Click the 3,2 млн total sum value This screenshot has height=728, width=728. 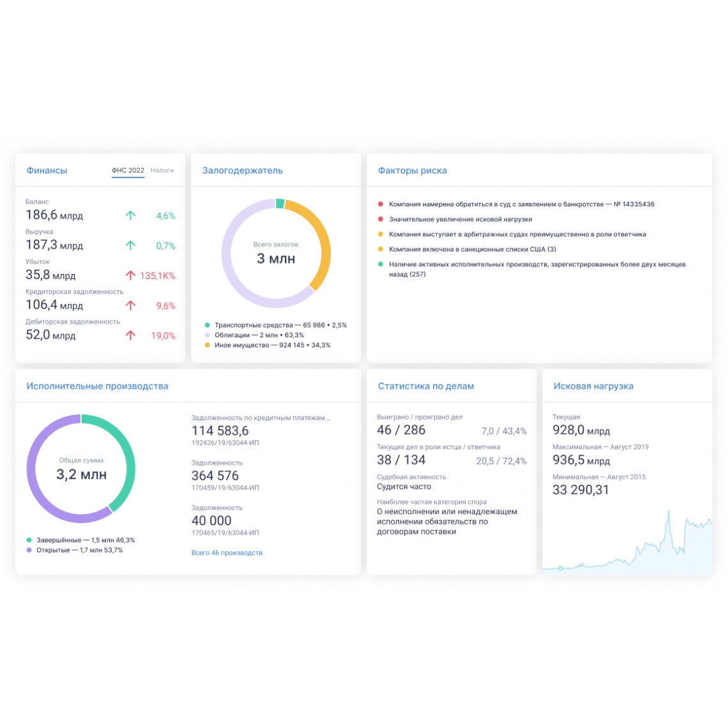pos(81,474)
